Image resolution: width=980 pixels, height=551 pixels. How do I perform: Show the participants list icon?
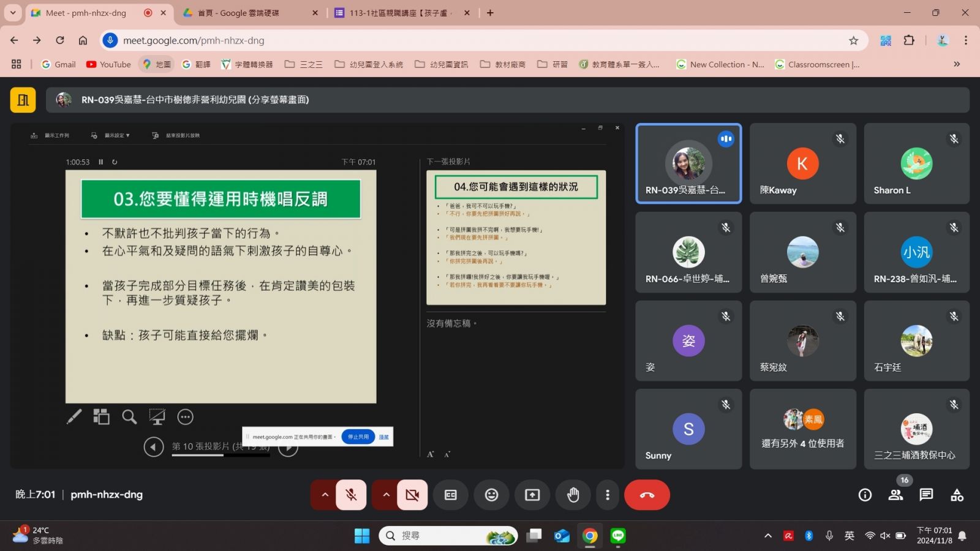[895, 495]
